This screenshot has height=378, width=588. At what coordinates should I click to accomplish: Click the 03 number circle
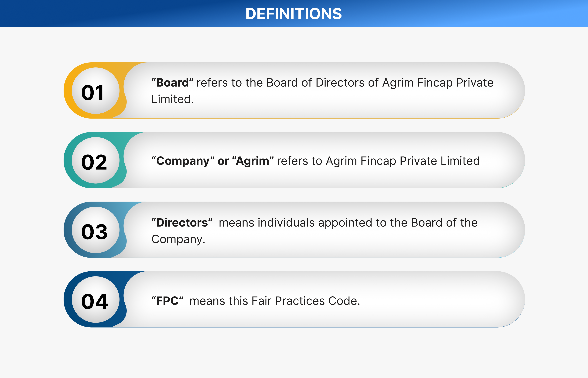pyautogui.click(x=95, y=230)
